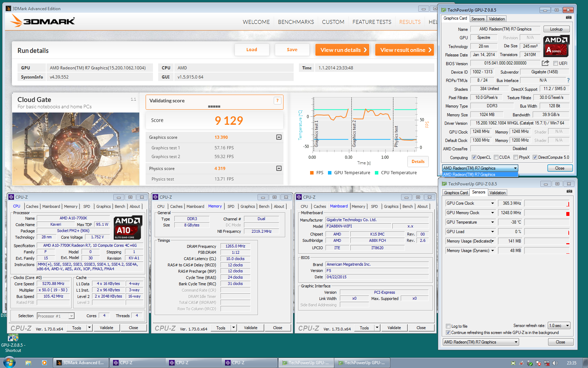Click the camera screenshot icon in GPU-Z Sensors window
This screenshot has height=368, width=588.
pyautogui.click(x=569, y=191)
